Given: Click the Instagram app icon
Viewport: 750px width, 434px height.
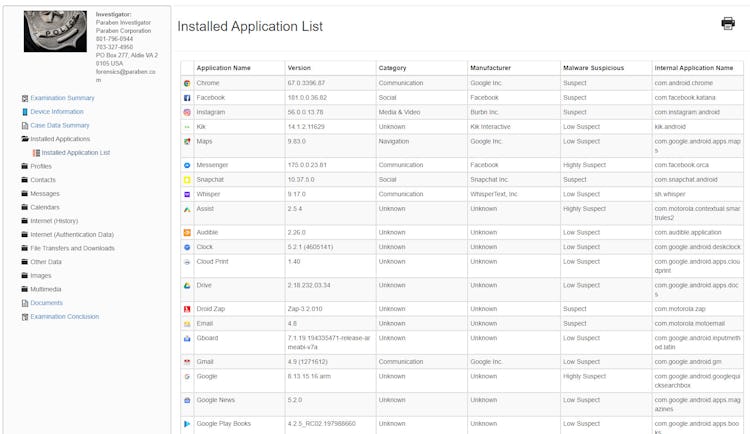Looking at the screenshot, I should pos(187,113).
